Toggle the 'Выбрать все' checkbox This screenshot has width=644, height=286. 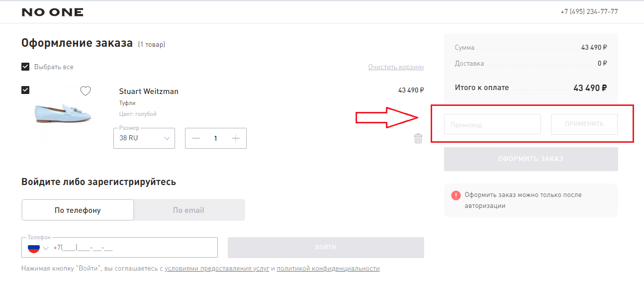[x=25, y=67]
